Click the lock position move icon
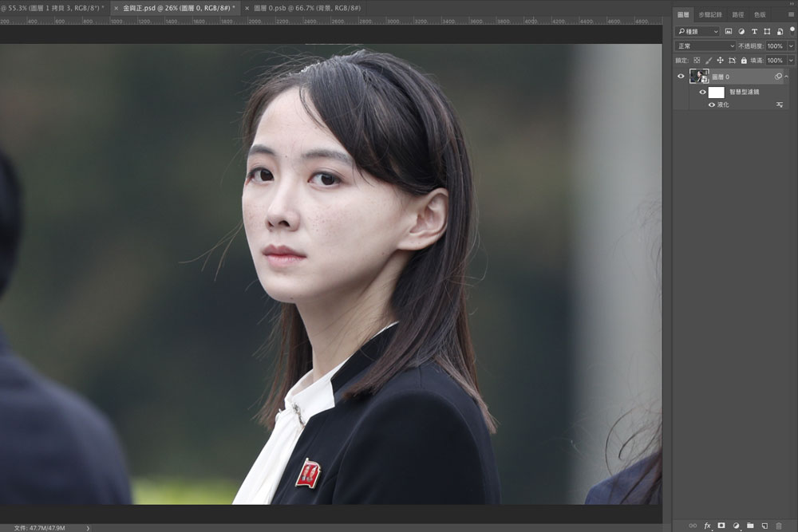The image size is (798, 532). [720, 61]
